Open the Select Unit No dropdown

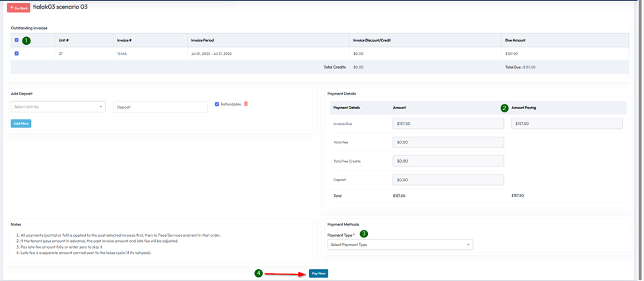[58, 107]
